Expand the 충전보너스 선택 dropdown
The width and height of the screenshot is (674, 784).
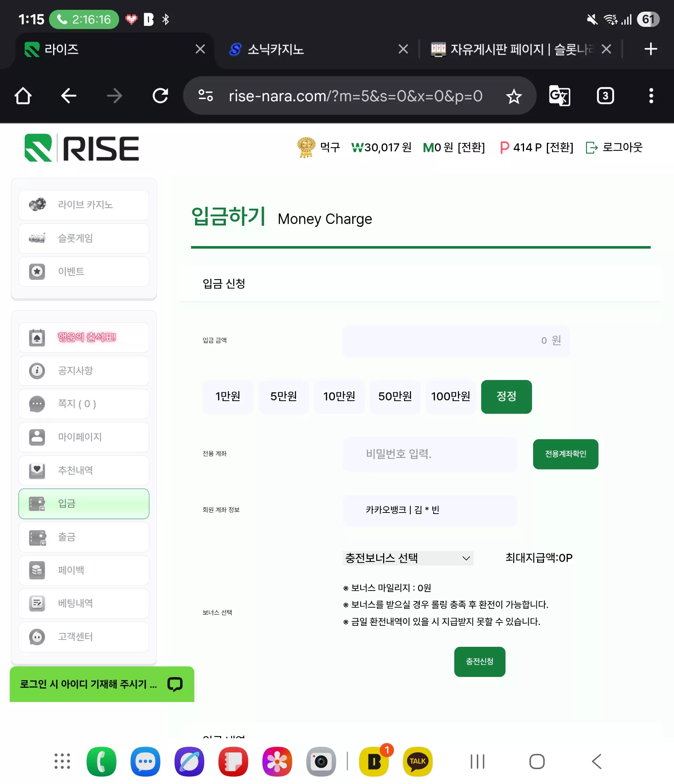(408, 558)
